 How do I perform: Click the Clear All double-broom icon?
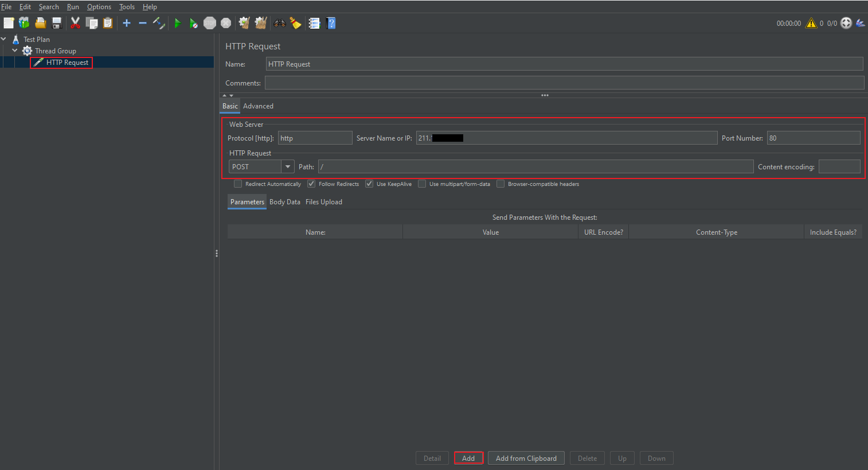[x=261, y=23]
